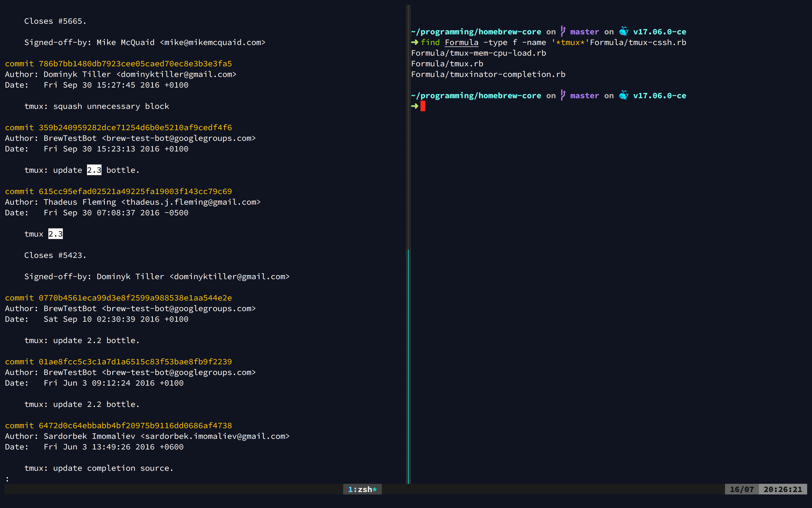Click date 'Fri Jun 3 09:12:24 2016'
The image size is (812, 508).
pos(99,383)
